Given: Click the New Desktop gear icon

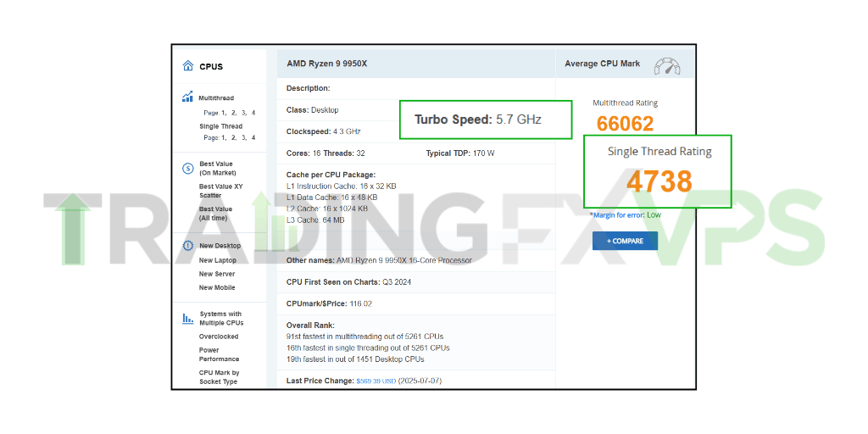Looking at the screenshot, I should (x=187, y=246).
